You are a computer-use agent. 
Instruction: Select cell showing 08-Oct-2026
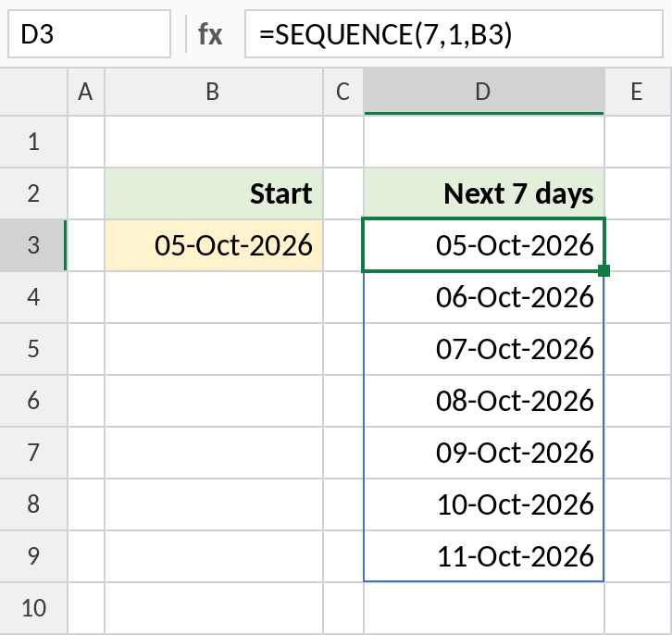click(484, 401)
